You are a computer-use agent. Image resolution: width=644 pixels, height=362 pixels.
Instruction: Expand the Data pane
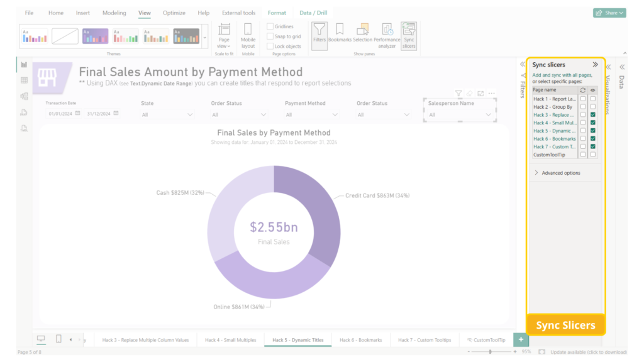pyautogui.click(x=622, y=67)
